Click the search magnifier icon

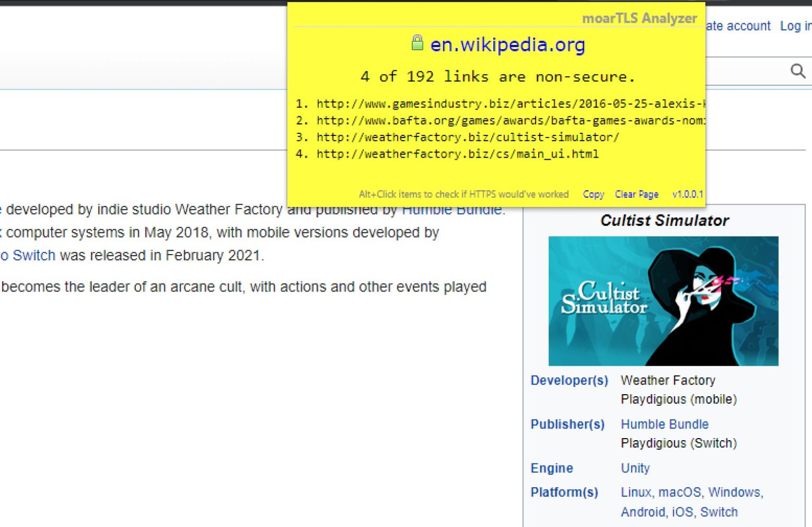tap(798, 71)
